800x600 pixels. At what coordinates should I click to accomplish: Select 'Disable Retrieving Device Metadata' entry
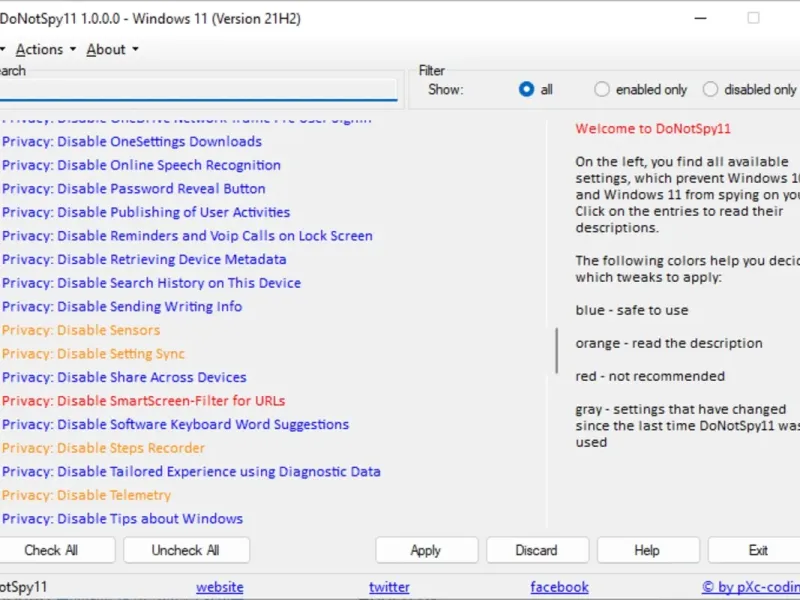coord(144,259)
